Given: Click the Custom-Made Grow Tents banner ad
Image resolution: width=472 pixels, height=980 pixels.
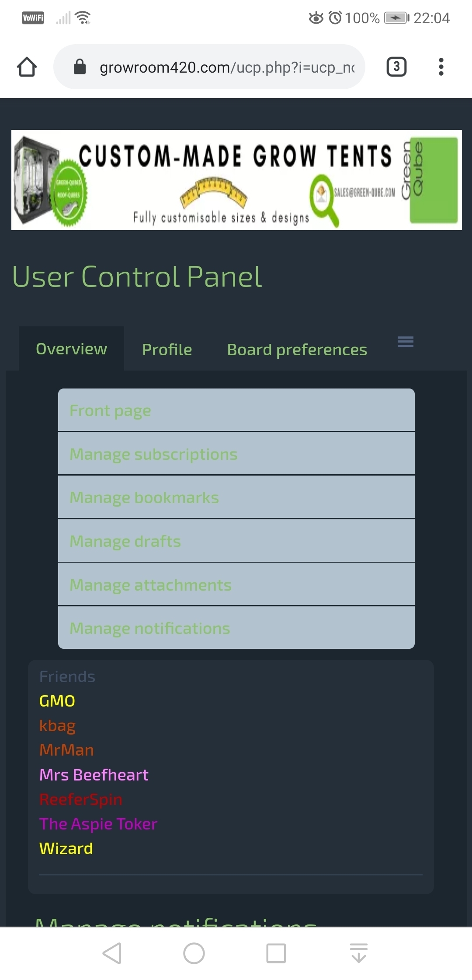Looking at the screenshot, I should click(x=236, y=180).
